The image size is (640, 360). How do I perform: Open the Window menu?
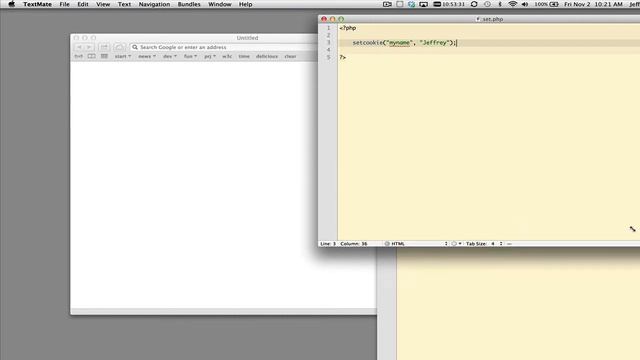(220, 4)
